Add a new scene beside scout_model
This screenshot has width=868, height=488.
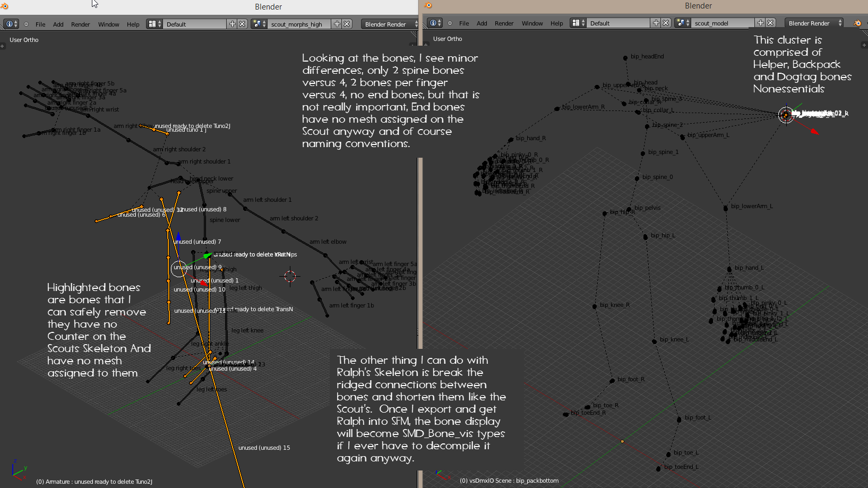pyautogui.click(x=760, y=23)
